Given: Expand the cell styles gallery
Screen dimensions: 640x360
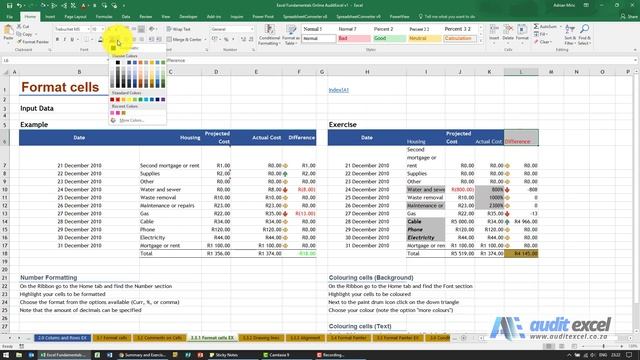Looking at the screenshot, I should point(480,41).
